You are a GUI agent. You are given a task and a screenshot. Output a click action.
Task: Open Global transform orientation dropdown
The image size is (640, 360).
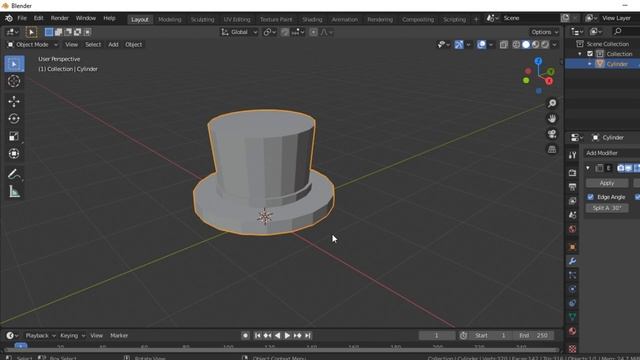[239, 32]
